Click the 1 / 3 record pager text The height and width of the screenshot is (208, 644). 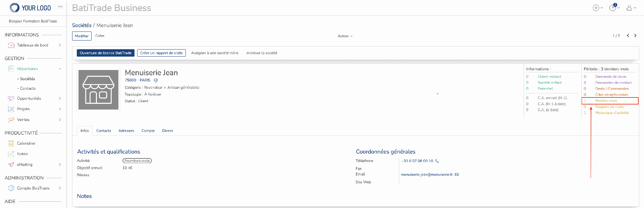click(x=616, y=36)
